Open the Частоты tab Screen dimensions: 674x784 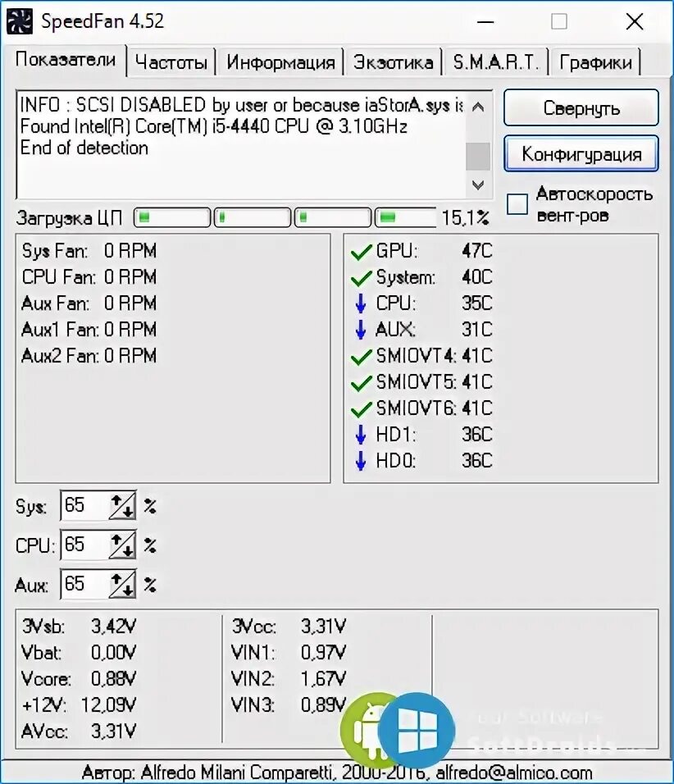(171, 62)
